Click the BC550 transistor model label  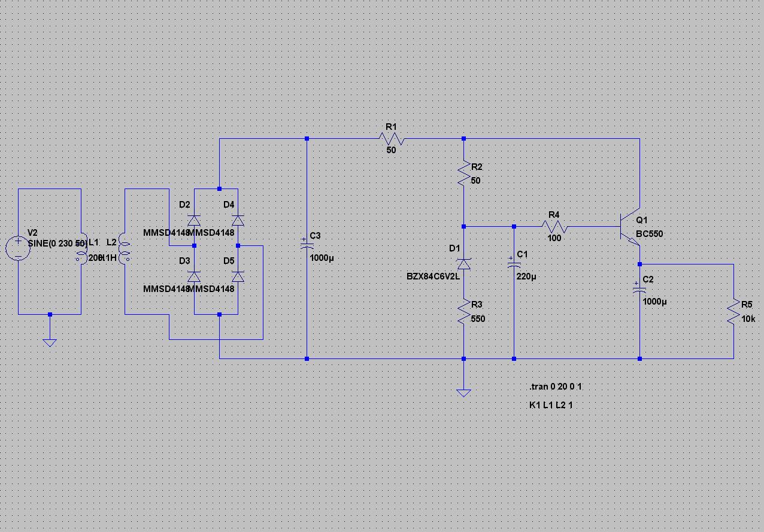pyautogui.click(x=650, y=234)
